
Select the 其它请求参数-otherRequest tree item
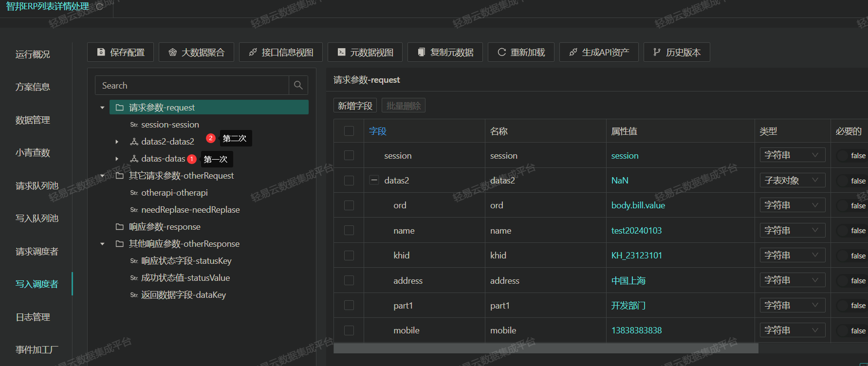click(181, 176)
